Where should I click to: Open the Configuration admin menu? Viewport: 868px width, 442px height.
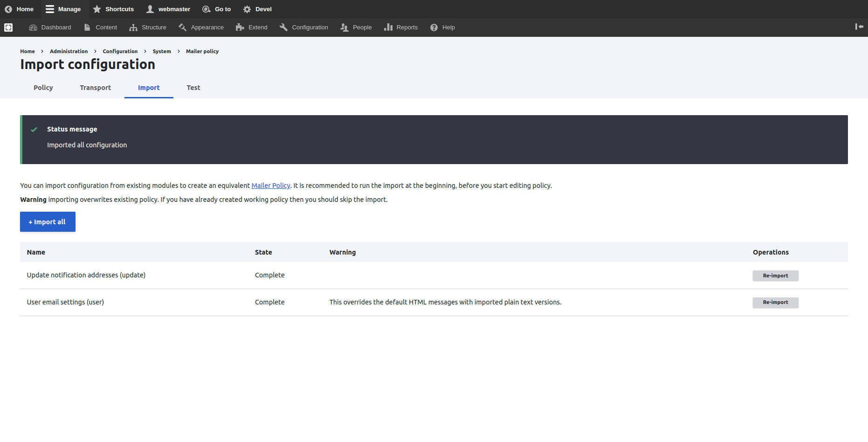304,28
